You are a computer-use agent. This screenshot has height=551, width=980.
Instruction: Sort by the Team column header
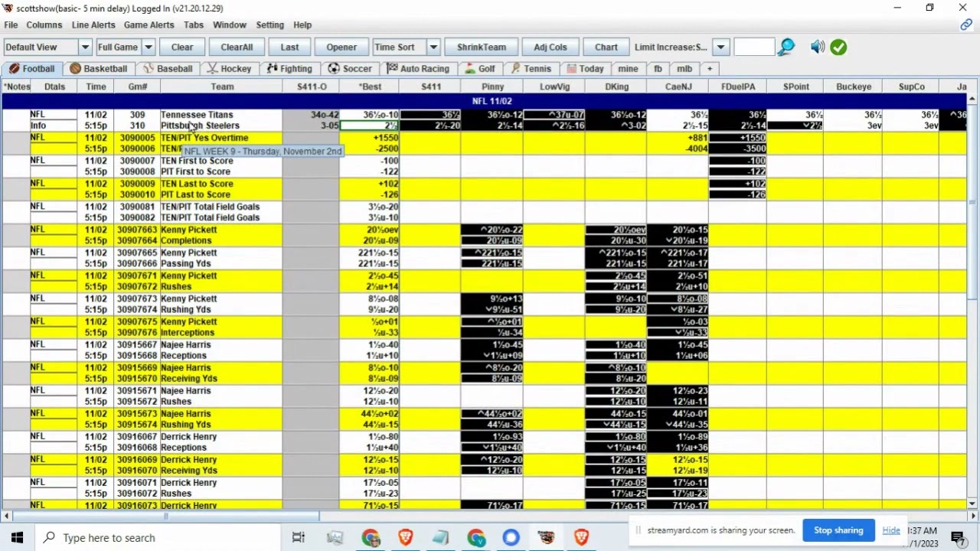pyautogui.click(x=222, y=86)
